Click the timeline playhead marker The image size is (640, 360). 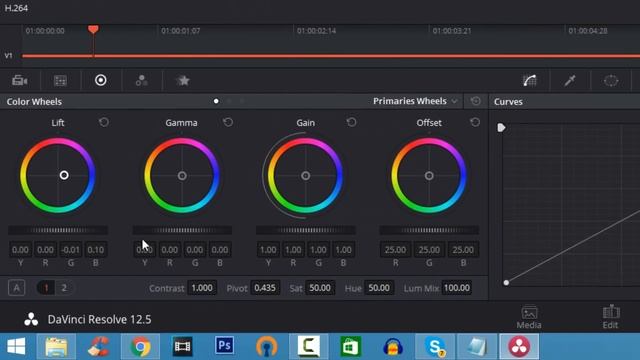pos(93,29)
